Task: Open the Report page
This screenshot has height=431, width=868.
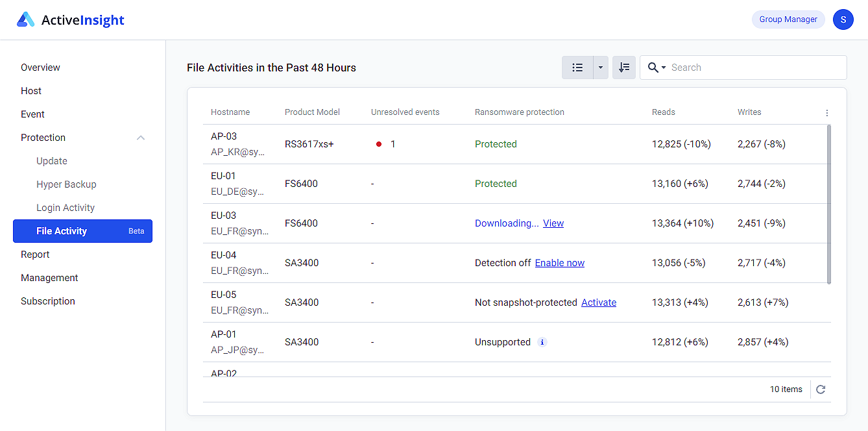Action: (x=35, y=254)
